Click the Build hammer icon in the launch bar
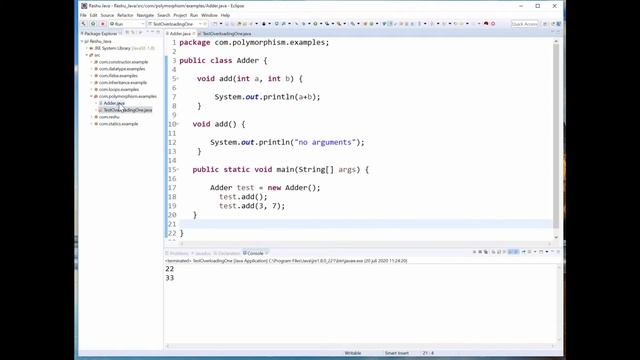Screen dimensions: 640x360 pyautogui.click(x=84, y=24)
